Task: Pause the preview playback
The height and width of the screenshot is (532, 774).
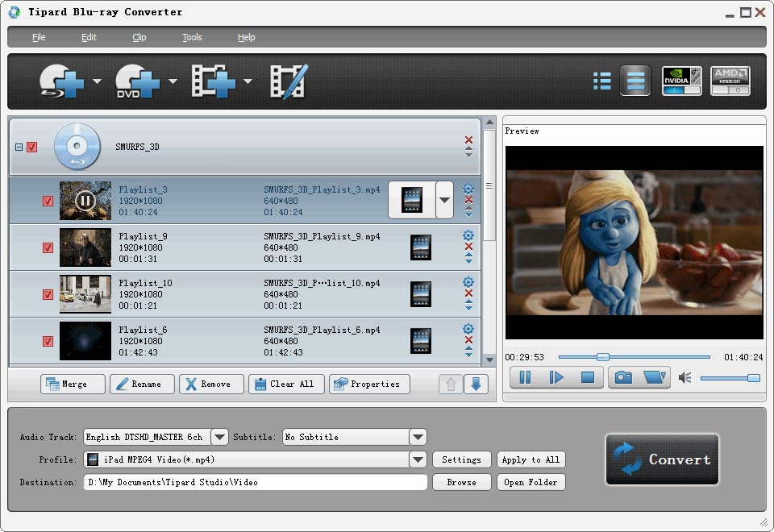Action: click(x=525, y=378)
